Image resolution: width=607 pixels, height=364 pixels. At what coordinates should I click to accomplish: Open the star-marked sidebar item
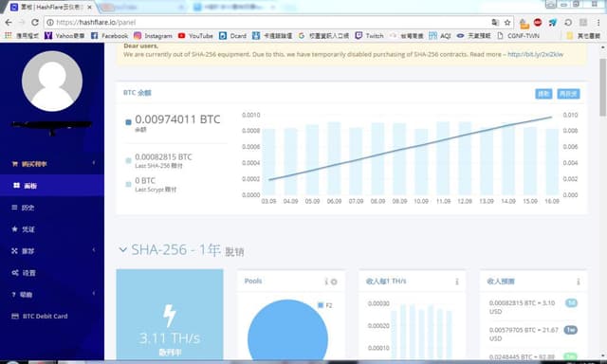point(52,229)
